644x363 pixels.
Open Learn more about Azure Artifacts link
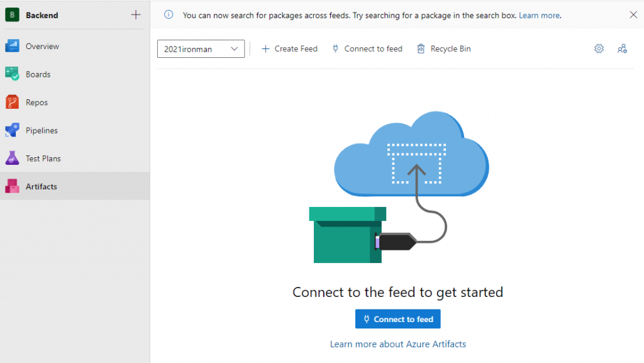point(398,344)
